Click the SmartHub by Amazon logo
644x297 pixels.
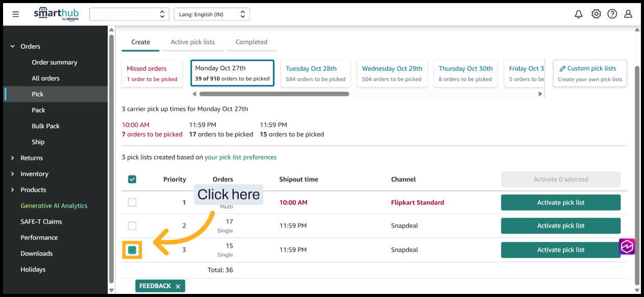(56, 14)
